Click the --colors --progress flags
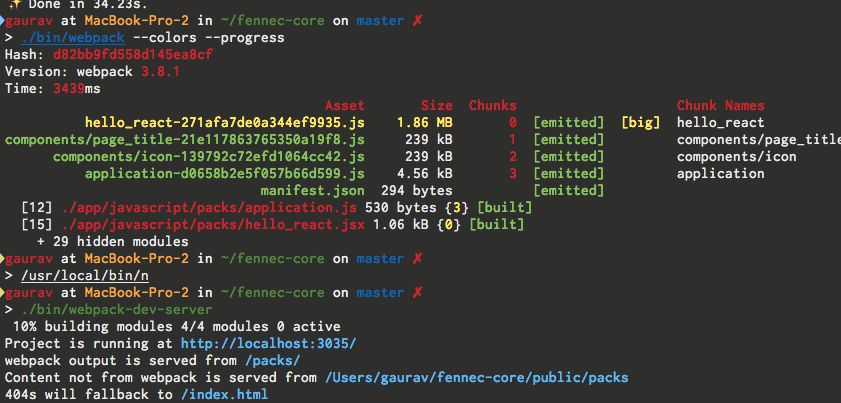This screenshot has width=841, height=403. pyautogui.click(x=209, y=38)
